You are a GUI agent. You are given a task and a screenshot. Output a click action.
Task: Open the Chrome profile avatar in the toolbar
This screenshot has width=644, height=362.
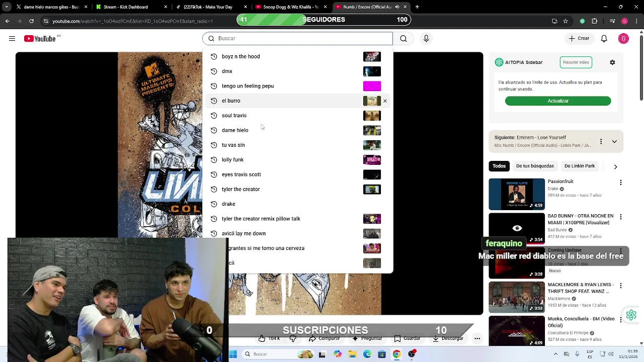[624, 21]
